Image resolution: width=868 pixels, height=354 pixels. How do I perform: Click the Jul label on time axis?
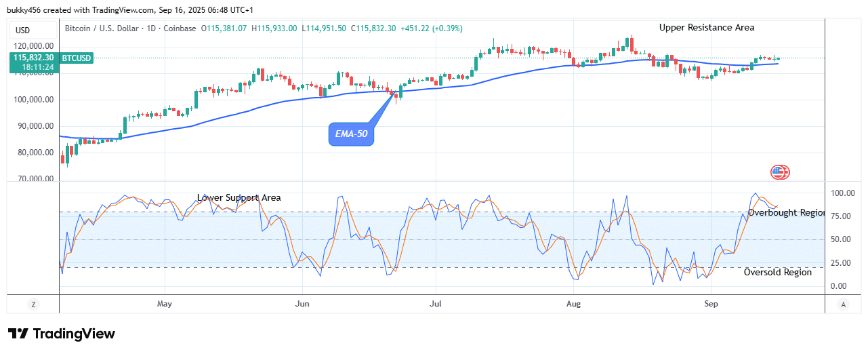click(436, 304)
